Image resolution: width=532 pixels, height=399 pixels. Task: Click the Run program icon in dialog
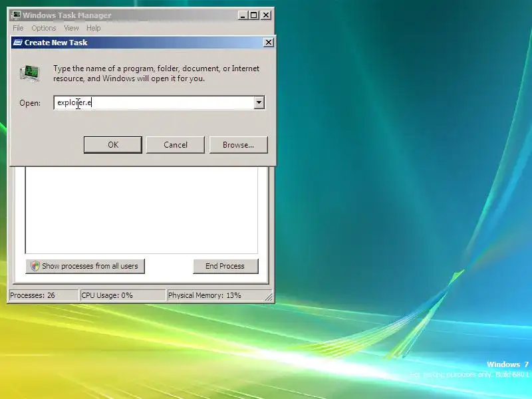click(30, 74)
